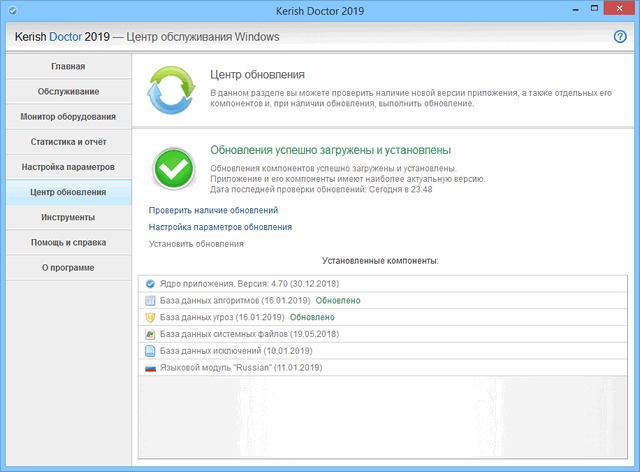This screenshot has width=640, height=472.
Task: Click the База данных исключений icon
Action: pos(150,351)
